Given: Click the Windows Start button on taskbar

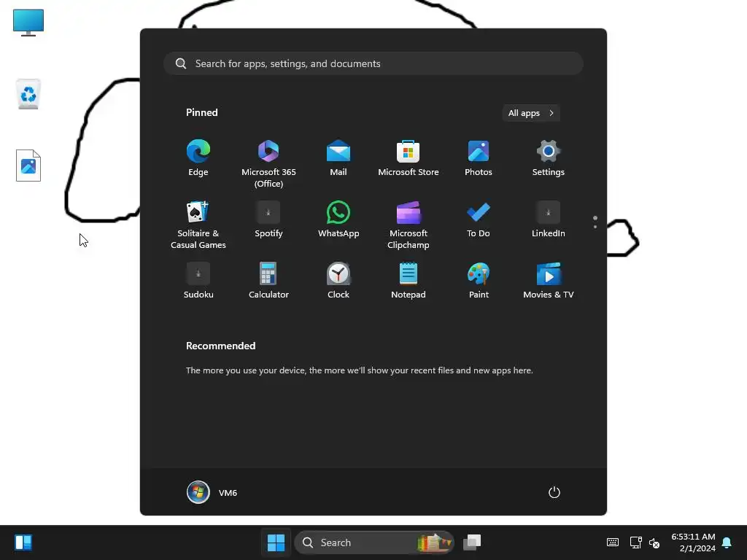Looking at the screenshot, I should pyautogui.click(x=276, y=542).
